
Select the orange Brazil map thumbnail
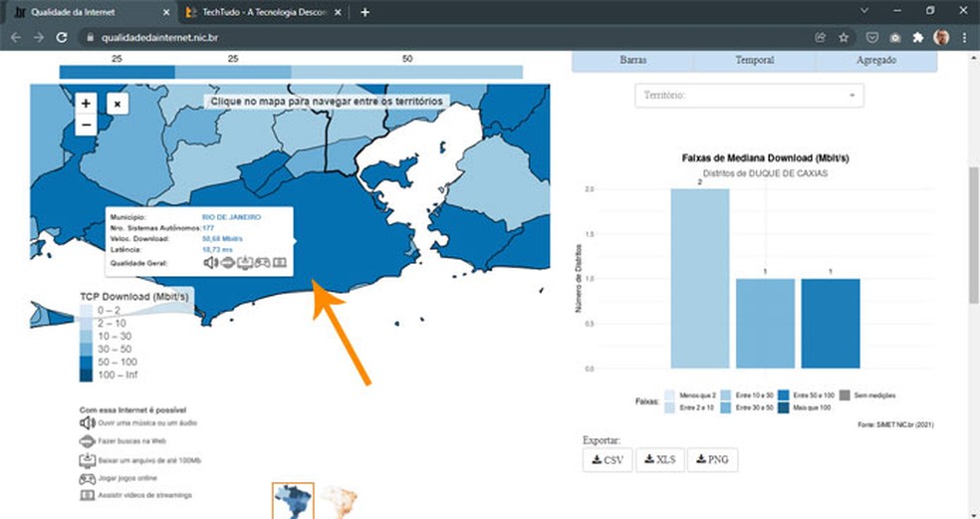pyautogui.click(x=341, y=500)
